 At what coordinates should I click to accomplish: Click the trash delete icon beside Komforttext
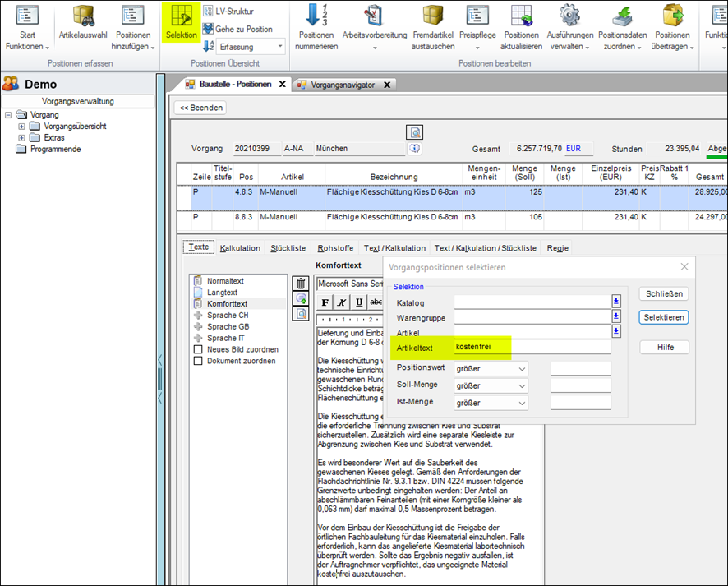(x=302, y=284)
